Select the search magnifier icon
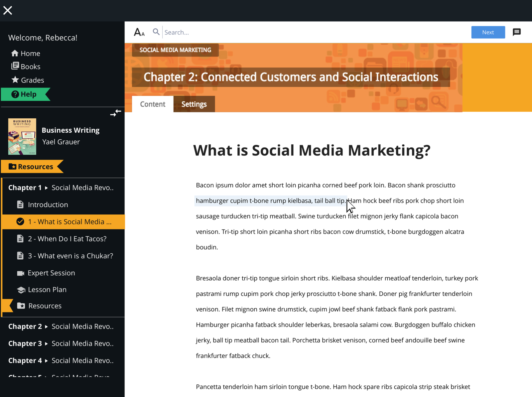Screen dimensions: 532x397 coord(156,32)
